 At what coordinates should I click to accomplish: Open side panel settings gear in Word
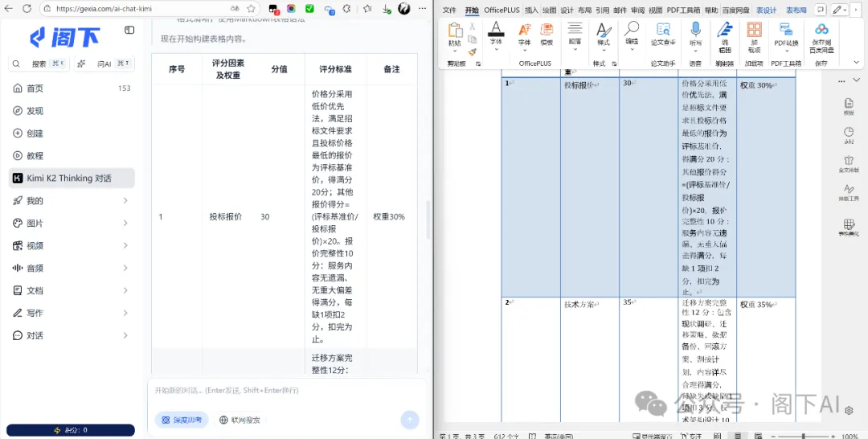pos(849,410)
